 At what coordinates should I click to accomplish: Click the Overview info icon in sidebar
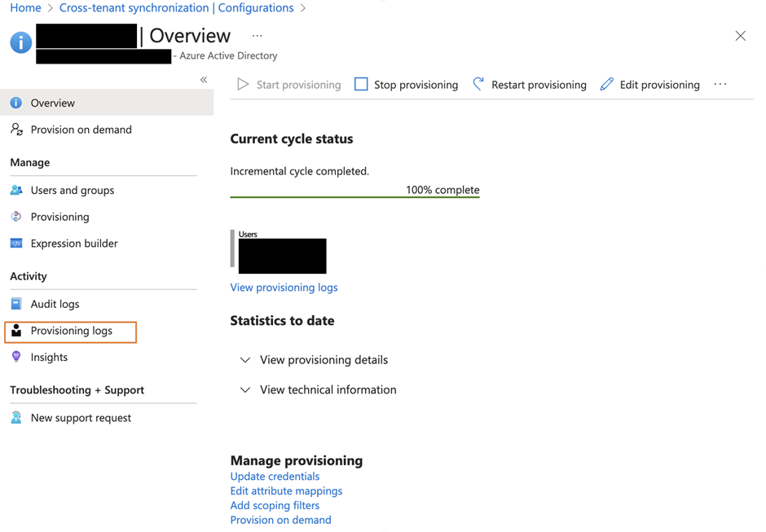point(16,103)
